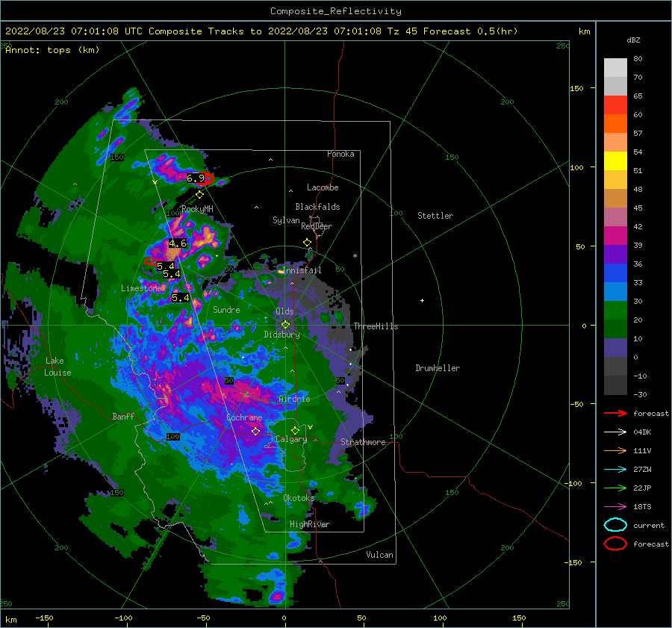This screenshot has height=628, width=672.
Task: Select the 4.6 storm top label
Action: coord(178,243)
